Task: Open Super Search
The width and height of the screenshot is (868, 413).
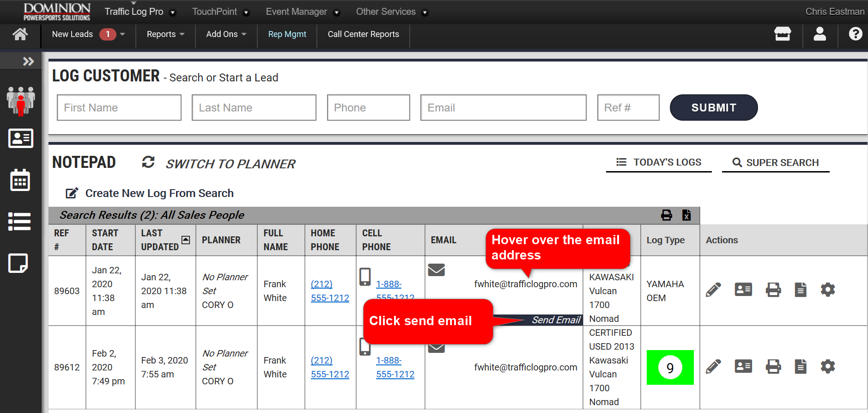Action: click(x=776, y=163)
